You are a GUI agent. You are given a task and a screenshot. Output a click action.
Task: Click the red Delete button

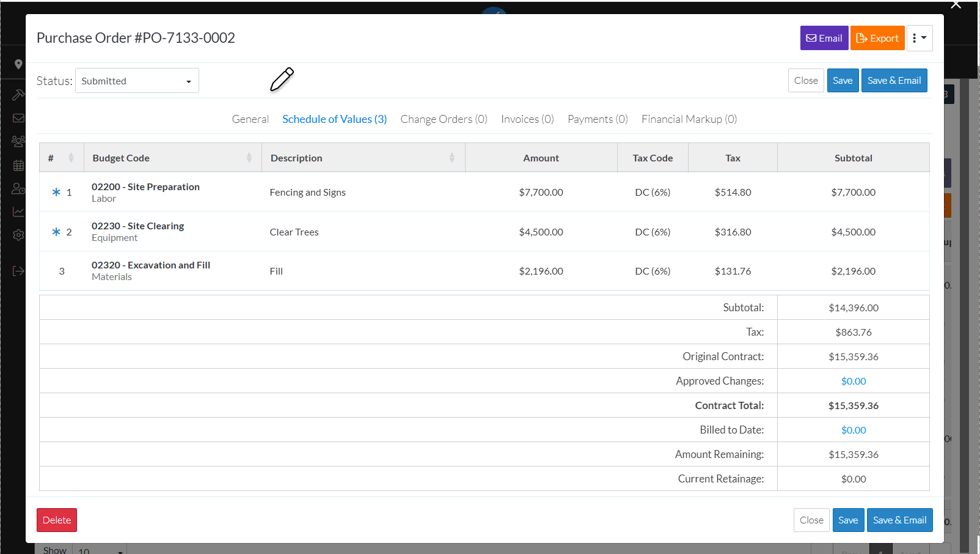[x=57, y=520]
